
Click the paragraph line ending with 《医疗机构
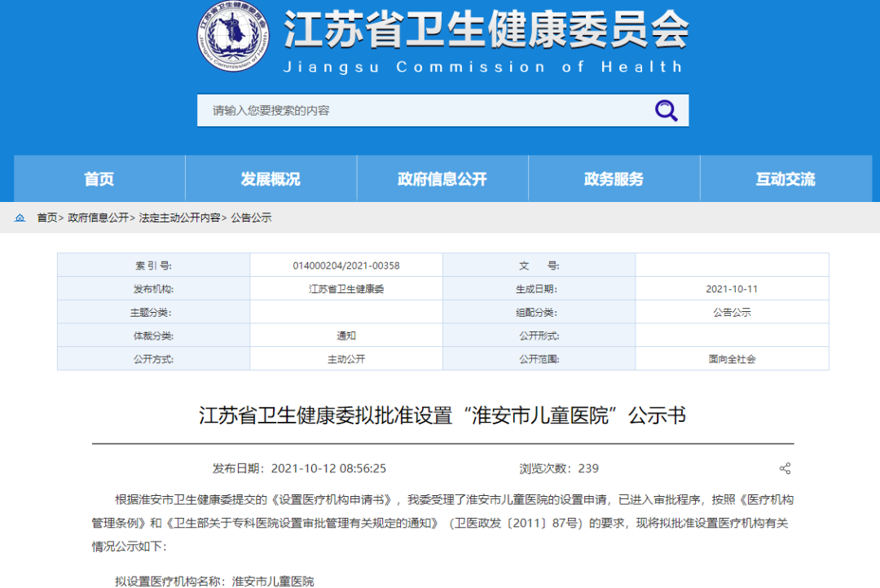(455, 500)
